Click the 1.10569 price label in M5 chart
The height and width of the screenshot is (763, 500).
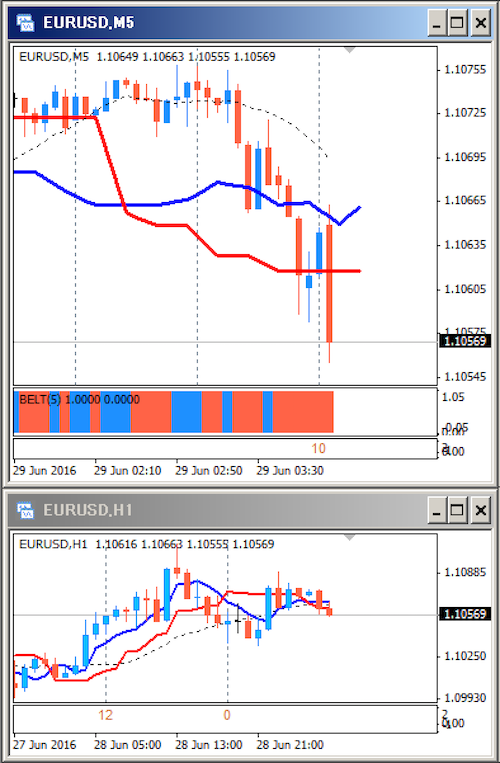coord(465,341)
